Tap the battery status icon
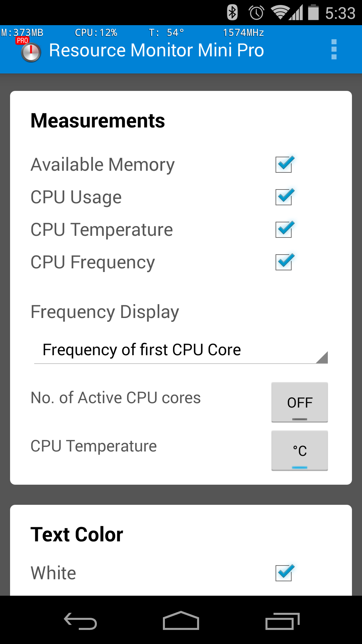This screenshot has height=644, width=362. (x=313, y=12)
